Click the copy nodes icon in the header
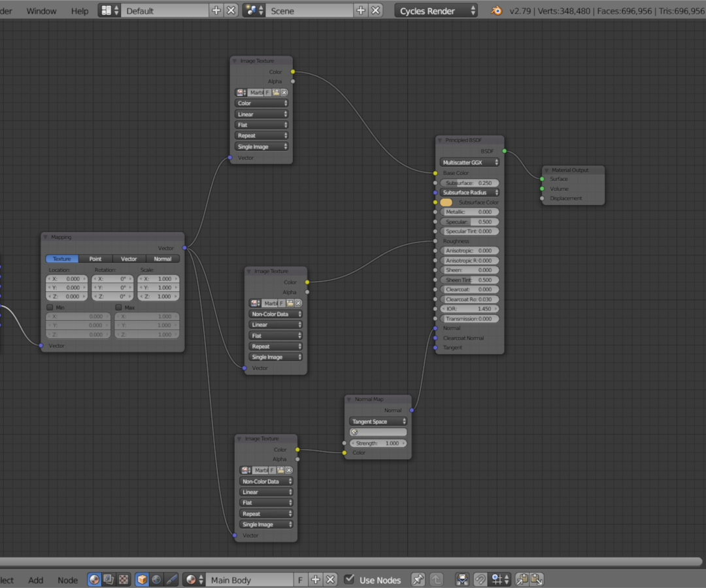 522,580
